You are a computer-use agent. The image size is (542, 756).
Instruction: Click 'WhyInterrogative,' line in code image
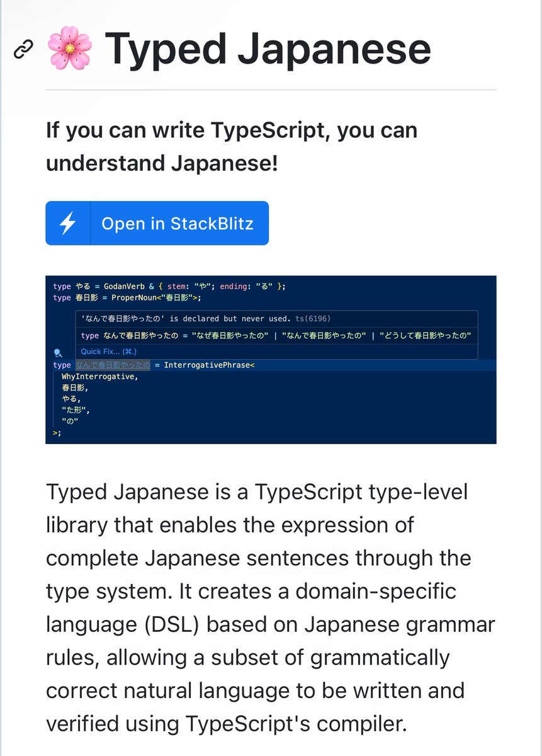coord(99,377)
